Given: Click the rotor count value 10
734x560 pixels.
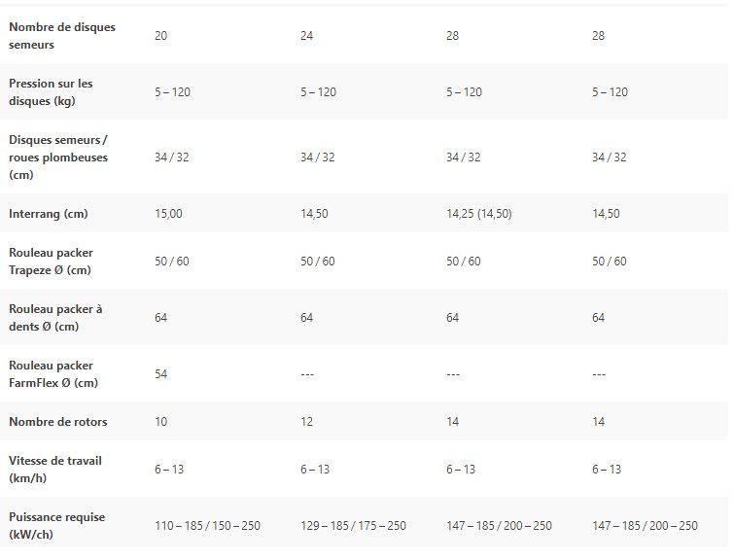Looking at the screenshot, I should pos(160,422).
